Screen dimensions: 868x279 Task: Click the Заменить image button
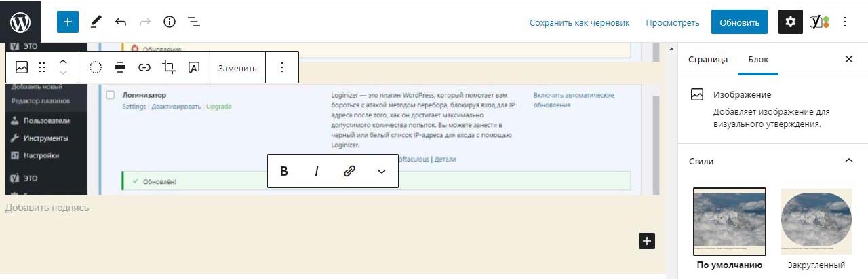point(237,68)
